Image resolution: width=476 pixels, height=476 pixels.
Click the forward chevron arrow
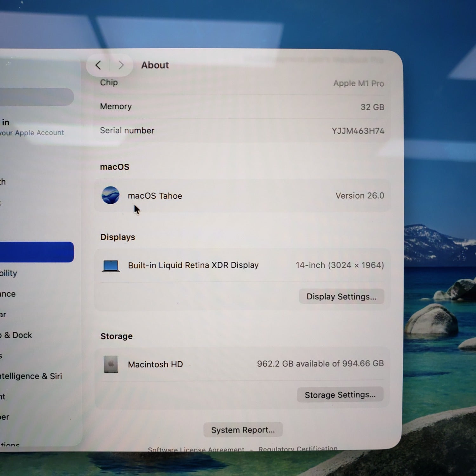pos(121,65)
